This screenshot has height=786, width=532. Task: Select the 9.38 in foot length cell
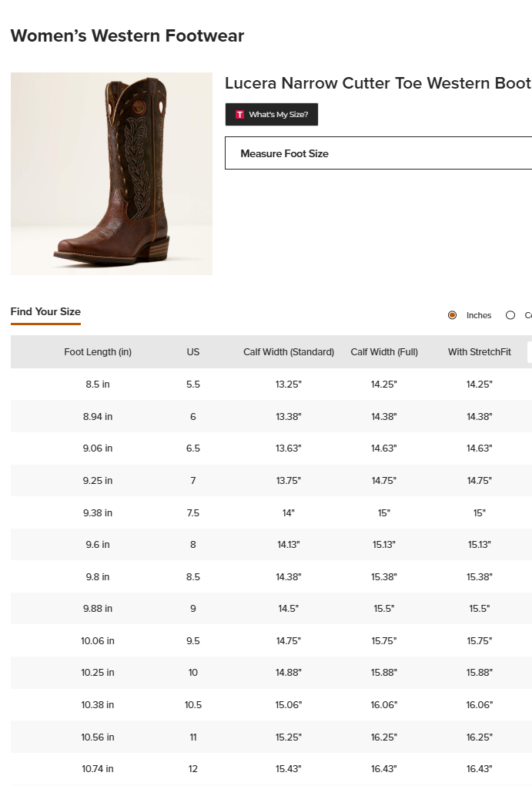coord(98,512)
